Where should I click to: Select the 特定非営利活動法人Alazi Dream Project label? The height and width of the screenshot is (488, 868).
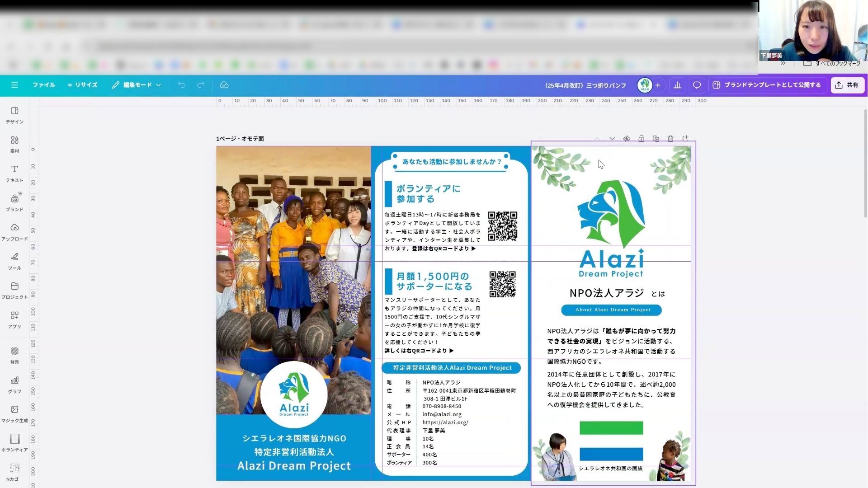pos(452,368)
